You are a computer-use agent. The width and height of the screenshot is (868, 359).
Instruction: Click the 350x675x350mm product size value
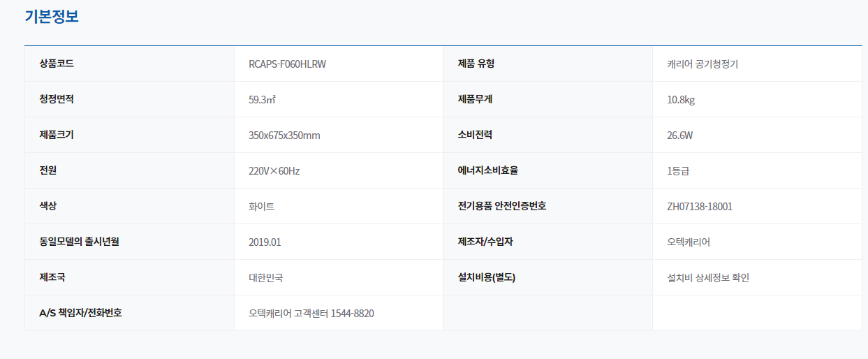[284, 135]
